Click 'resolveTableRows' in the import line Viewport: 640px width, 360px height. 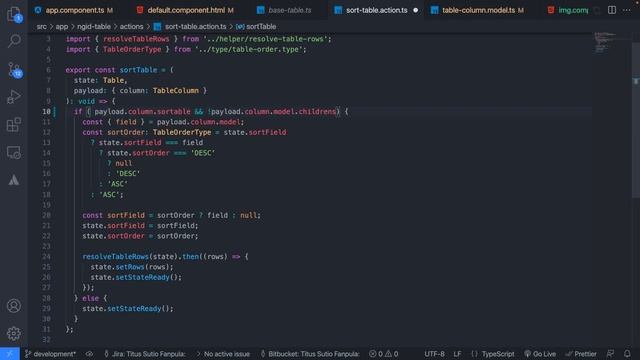[136, 39]
